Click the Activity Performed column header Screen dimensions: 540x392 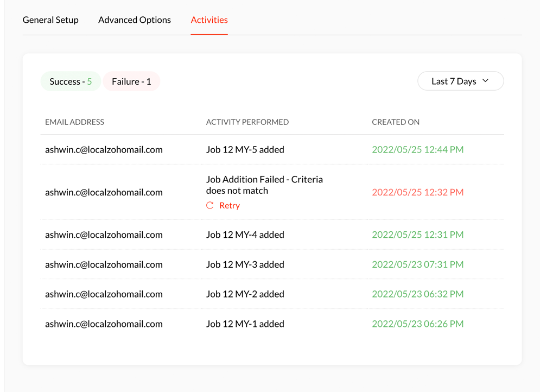247,122
